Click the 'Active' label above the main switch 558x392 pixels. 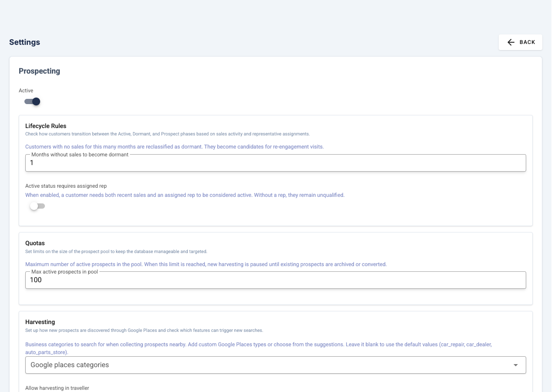pyautogui.click(x=26, y=91)
